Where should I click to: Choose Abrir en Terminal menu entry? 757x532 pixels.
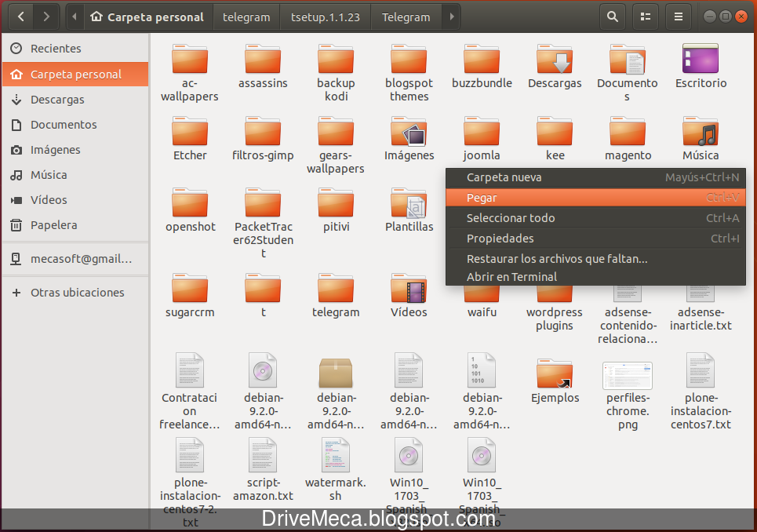coord(595,277)
